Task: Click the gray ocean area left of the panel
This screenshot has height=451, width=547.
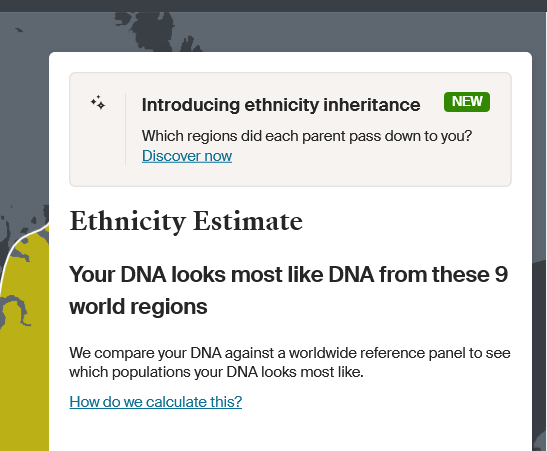Action: 24,122
